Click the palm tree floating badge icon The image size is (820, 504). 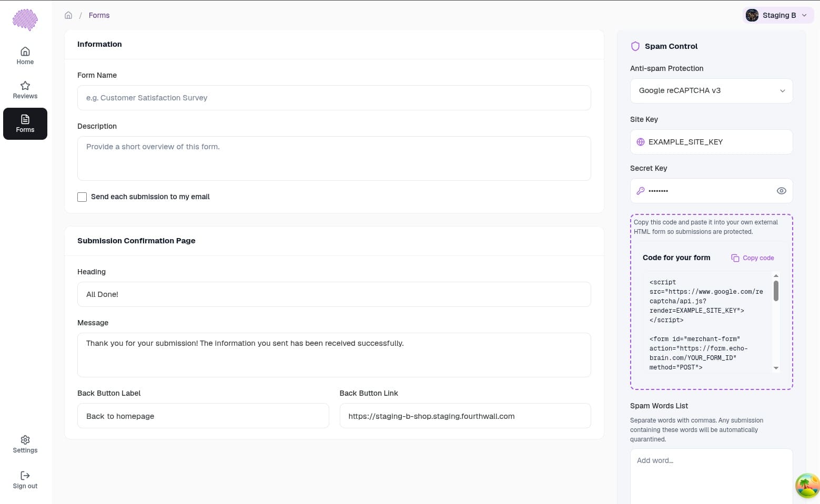point(807,485)
